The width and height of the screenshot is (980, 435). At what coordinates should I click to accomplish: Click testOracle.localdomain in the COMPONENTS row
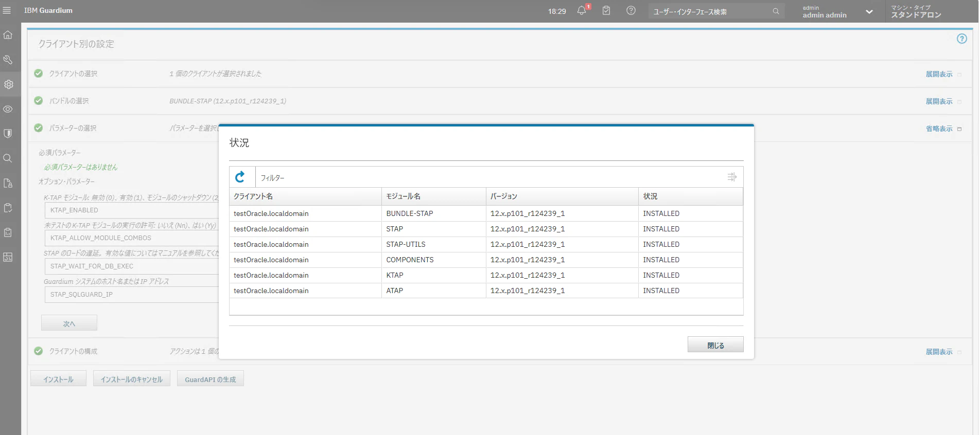(x=271, y=260)
